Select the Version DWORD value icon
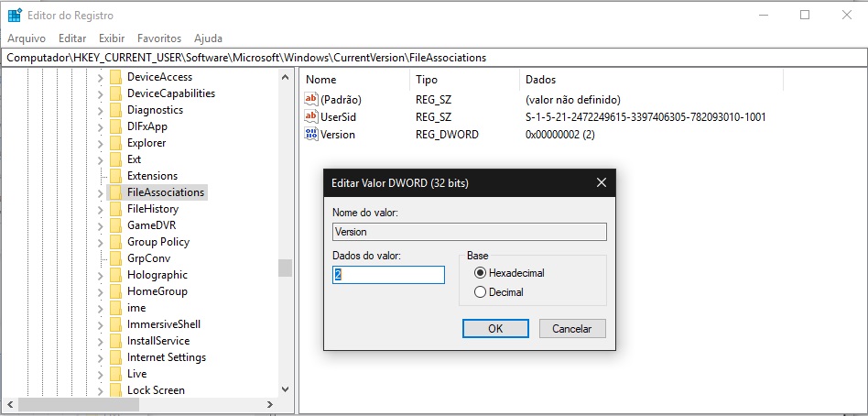The width and height of the screenshot is (868, 416). tap(311, 134)
